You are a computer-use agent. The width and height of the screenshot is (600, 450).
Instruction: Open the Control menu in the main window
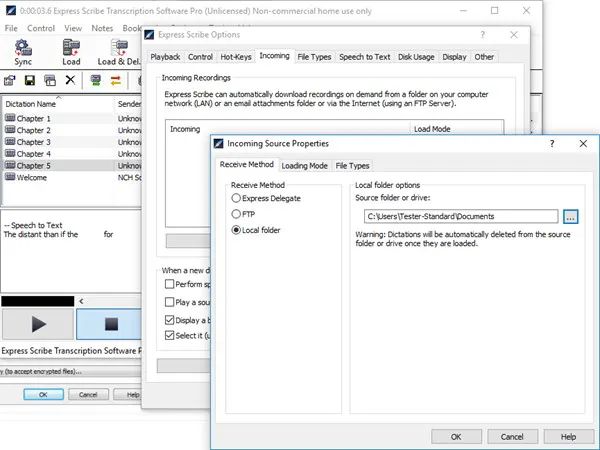tap(41, 28)
